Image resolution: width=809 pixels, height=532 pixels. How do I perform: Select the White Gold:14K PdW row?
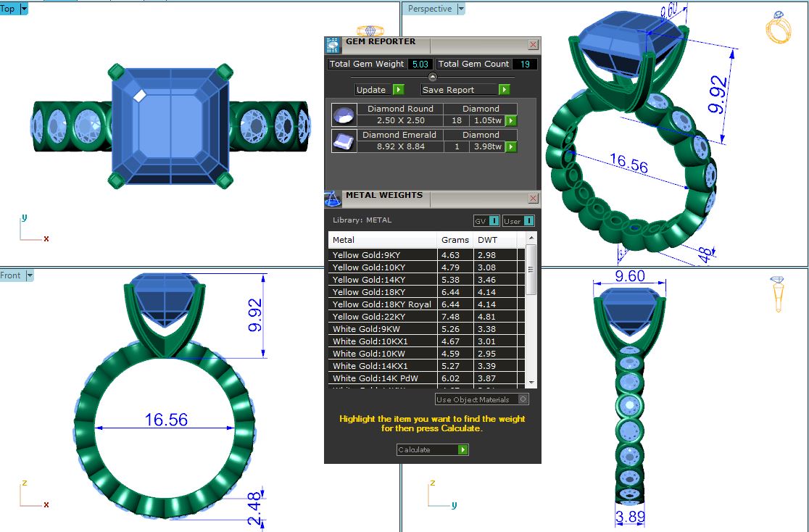tap(383, 378)
